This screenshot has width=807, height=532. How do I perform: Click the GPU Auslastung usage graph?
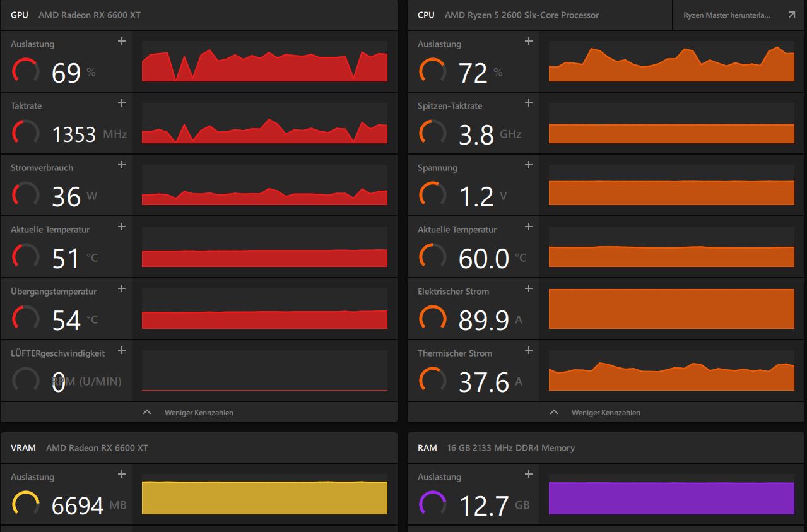(264, 61)
